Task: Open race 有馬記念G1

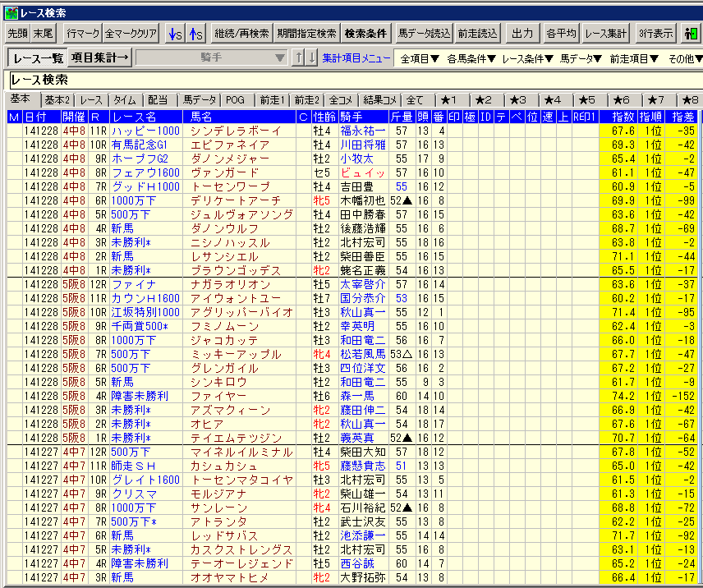Action: (x=140, y=145)
